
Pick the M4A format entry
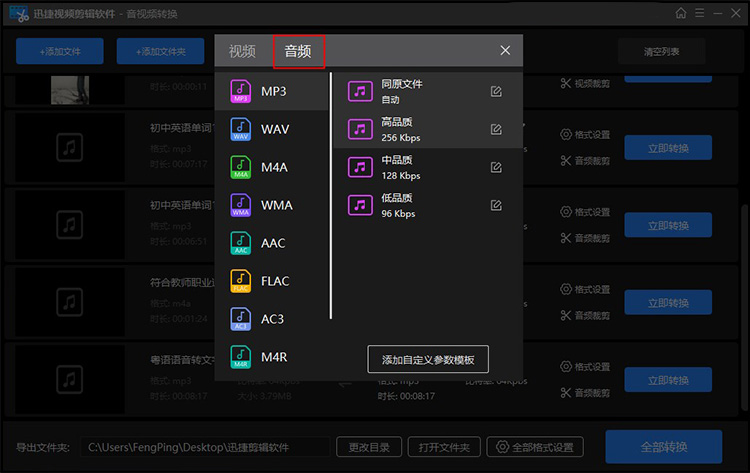(272, 167)
